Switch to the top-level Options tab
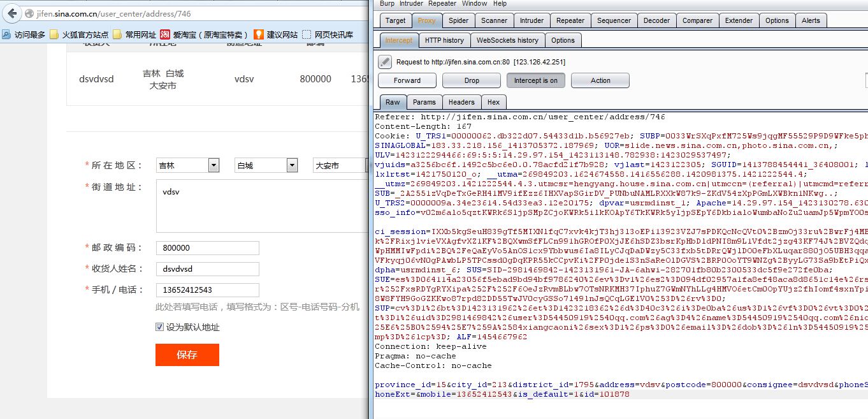868x419 pixels. point(777,20)
